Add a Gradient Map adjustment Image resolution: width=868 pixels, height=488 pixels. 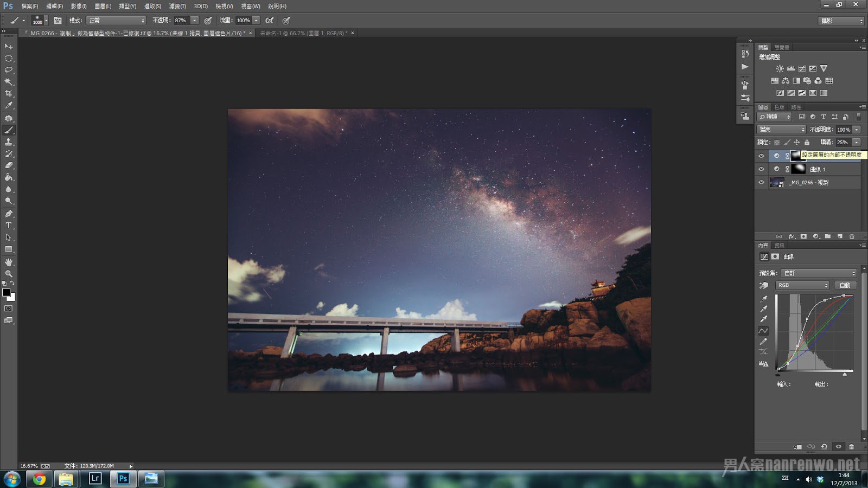pyautogui.click(x=824, y=93)
